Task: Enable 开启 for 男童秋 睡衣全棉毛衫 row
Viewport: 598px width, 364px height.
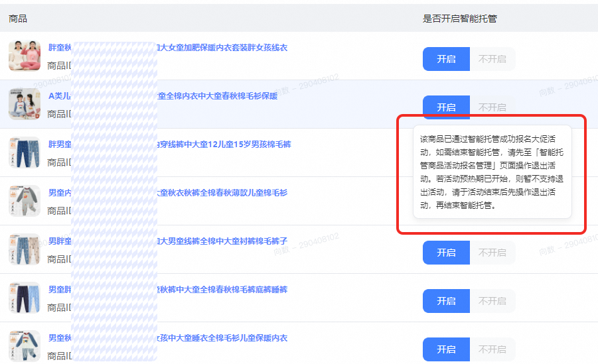Action: click(446, 349)
